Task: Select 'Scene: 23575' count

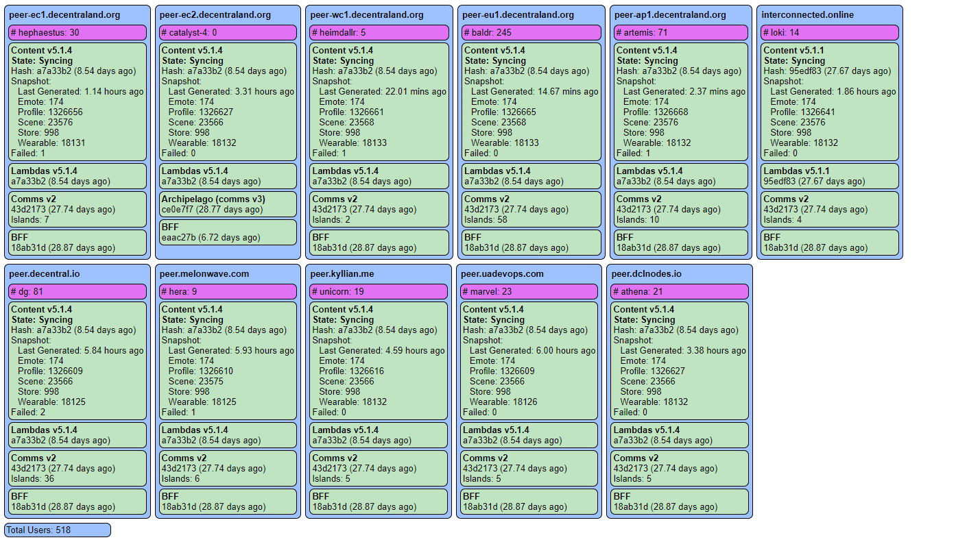Action: click(196, 381)
